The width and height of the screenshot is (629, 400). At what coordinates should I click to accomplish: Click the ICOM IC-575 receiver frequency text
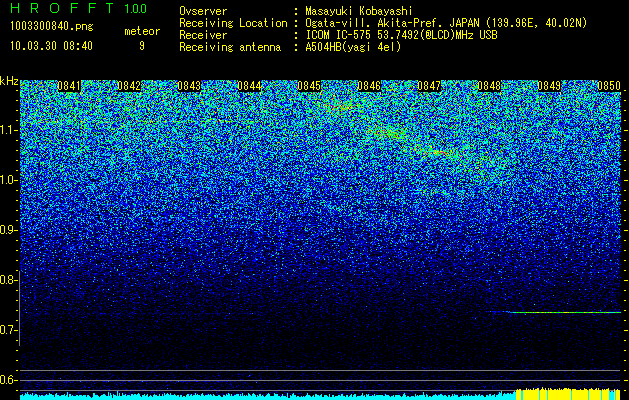pos(402,35)
